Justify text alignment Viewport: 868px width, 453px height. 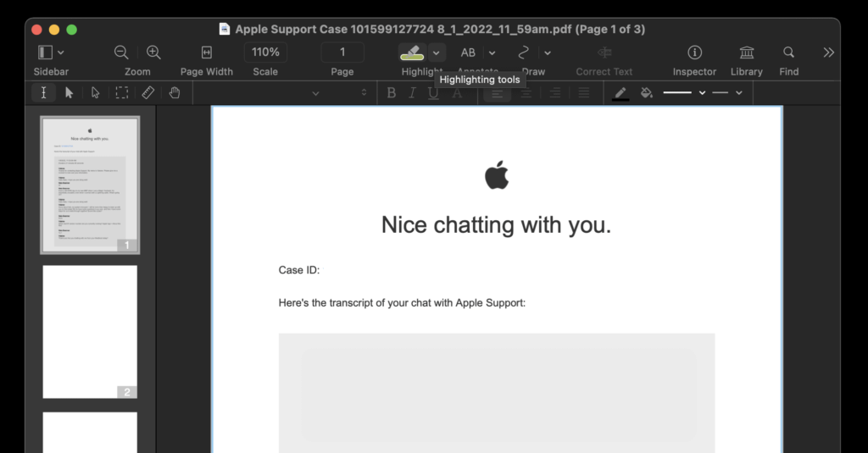(x=583, y=93)
